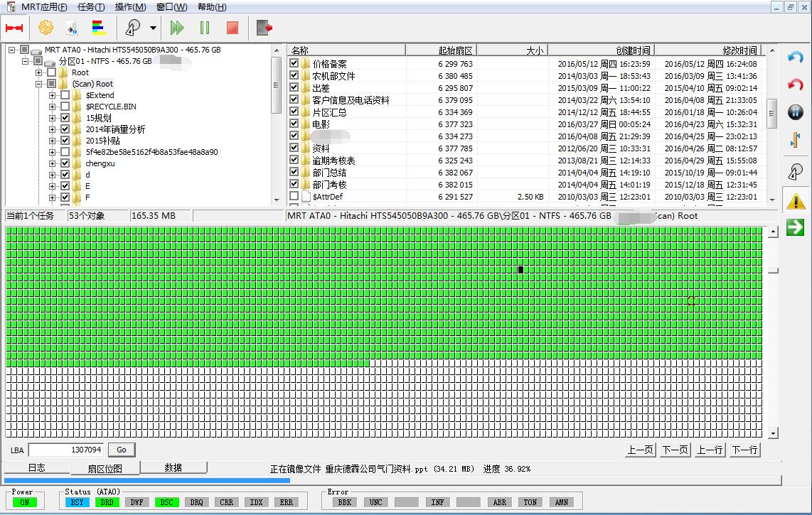The height and width of the screenshot is (515, 812).
Task: Open the 任务(T) menu
Action: (x=90, y=7)
